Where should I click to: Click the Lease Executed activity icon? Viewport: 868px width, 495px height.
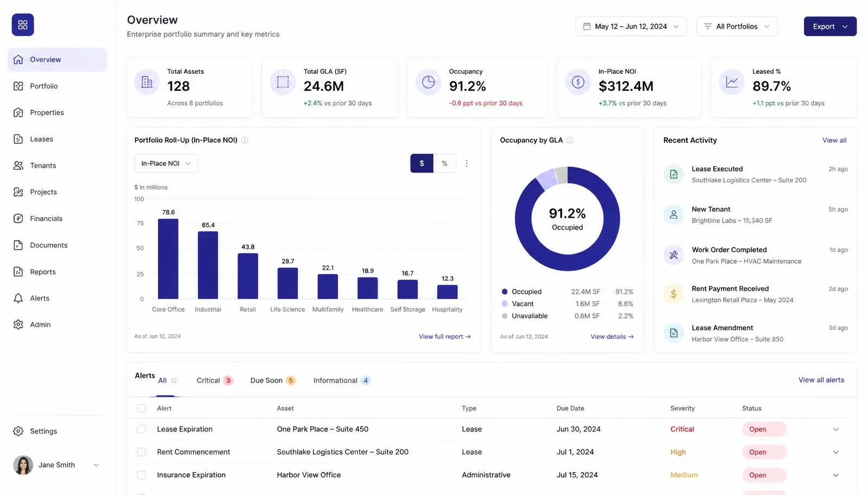coord(674,175)
